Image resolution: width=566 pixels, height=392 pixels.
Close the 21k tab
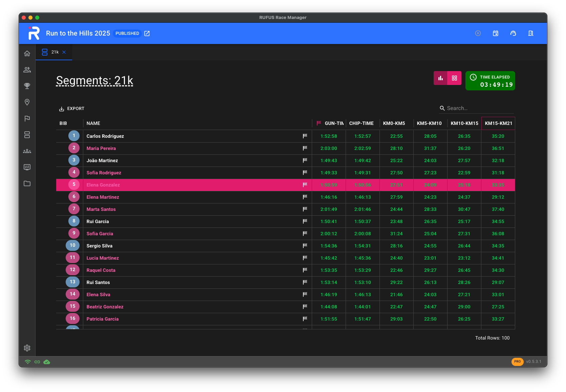coord(64,52)
